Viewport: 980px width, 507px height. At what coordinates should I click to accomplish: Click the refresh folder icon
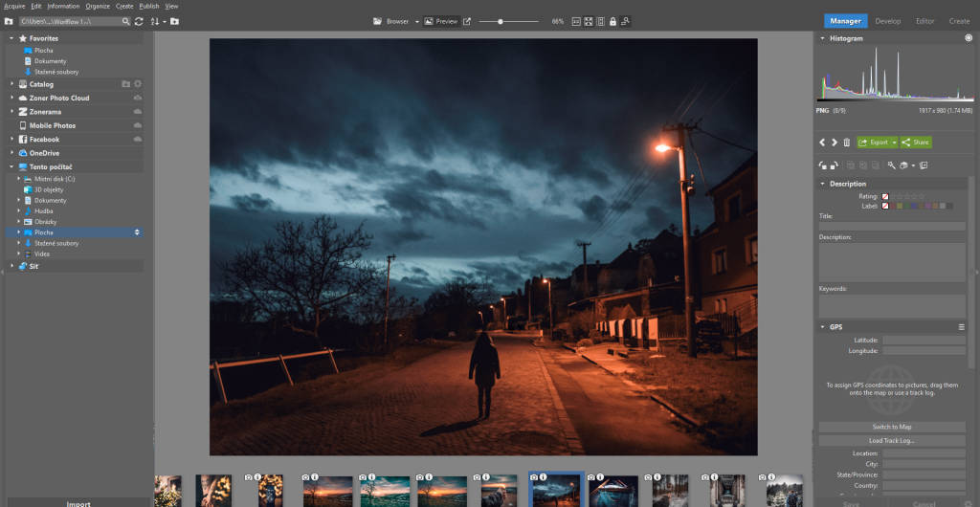(x=140, y=21)
